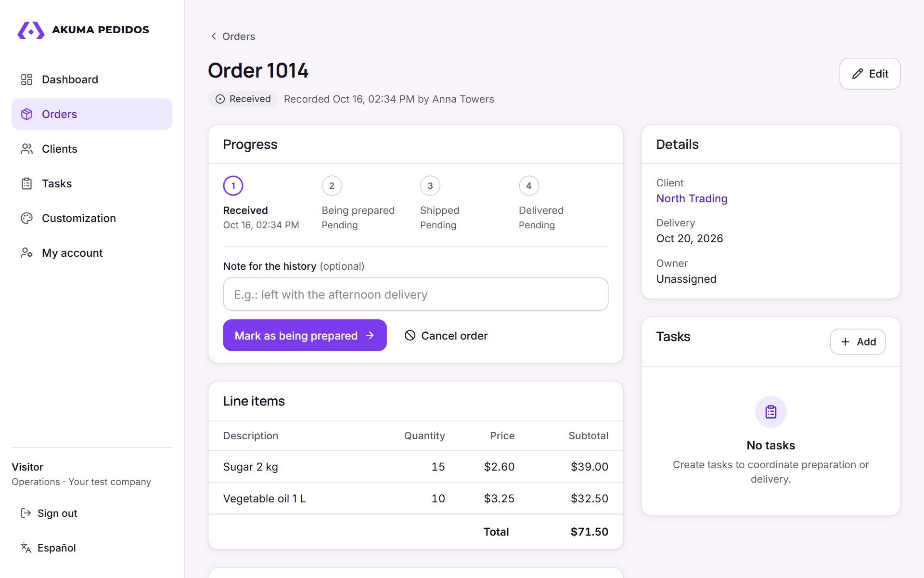
Task: Click the Sign out door-arrow icon
Action: [x=26, y=513]
